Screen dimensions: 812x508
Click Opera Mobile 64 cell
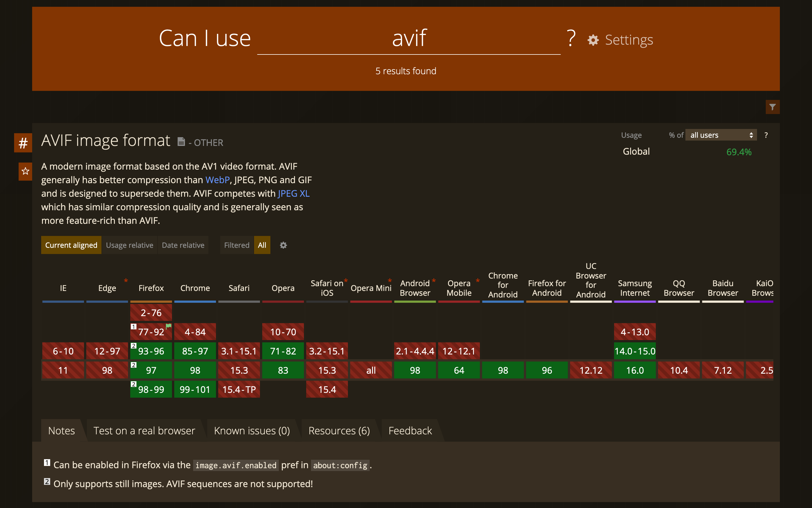click(x=459, y=370)
